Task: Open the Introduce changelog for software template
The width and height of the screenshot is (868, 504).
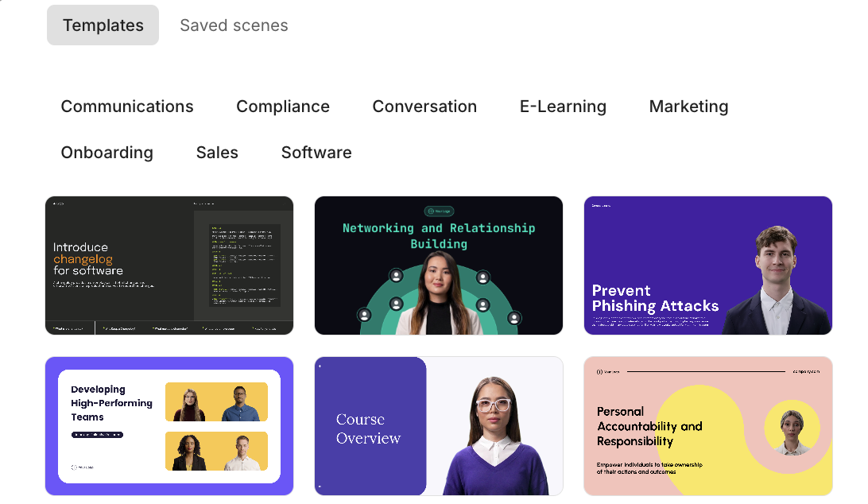Action: click(x=169, y=266)
